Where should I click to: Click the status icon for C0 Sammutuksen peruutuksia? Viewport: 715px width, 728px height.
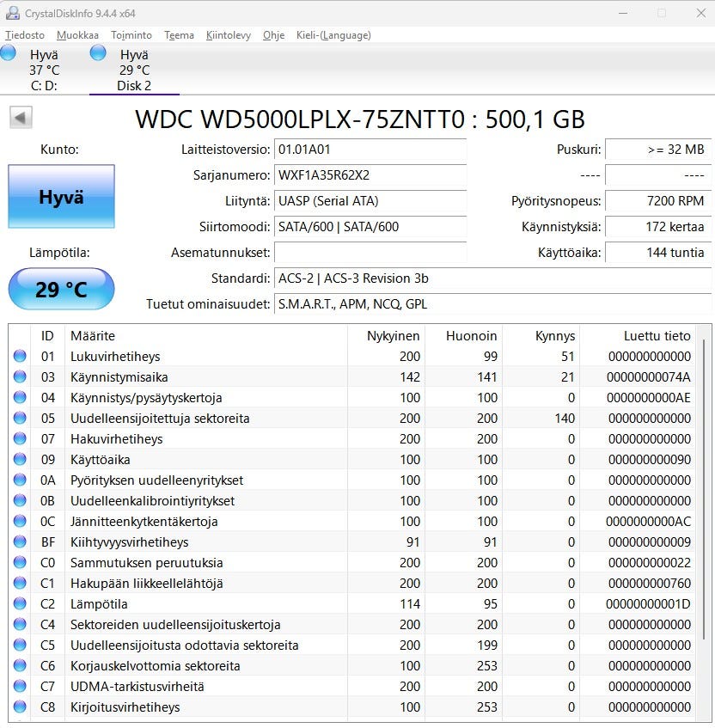click(x=20, y=562)
